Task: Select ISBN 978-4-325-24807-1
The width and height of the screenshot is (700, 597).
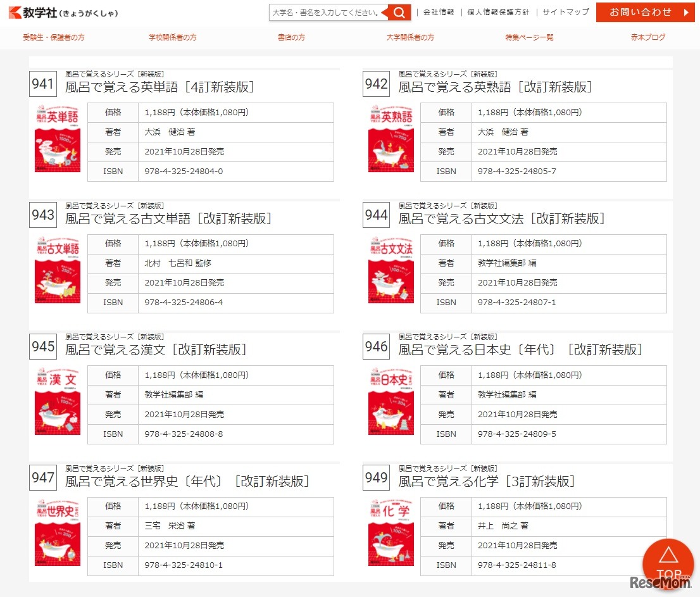Action: (517, 303)
